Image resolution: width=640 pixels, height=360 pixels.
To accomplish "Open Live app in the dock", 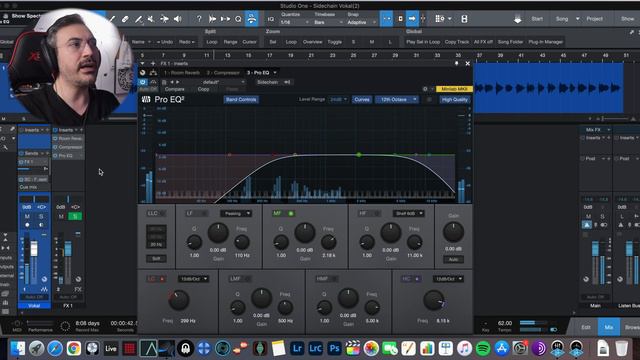I will (x=111, y=349).
